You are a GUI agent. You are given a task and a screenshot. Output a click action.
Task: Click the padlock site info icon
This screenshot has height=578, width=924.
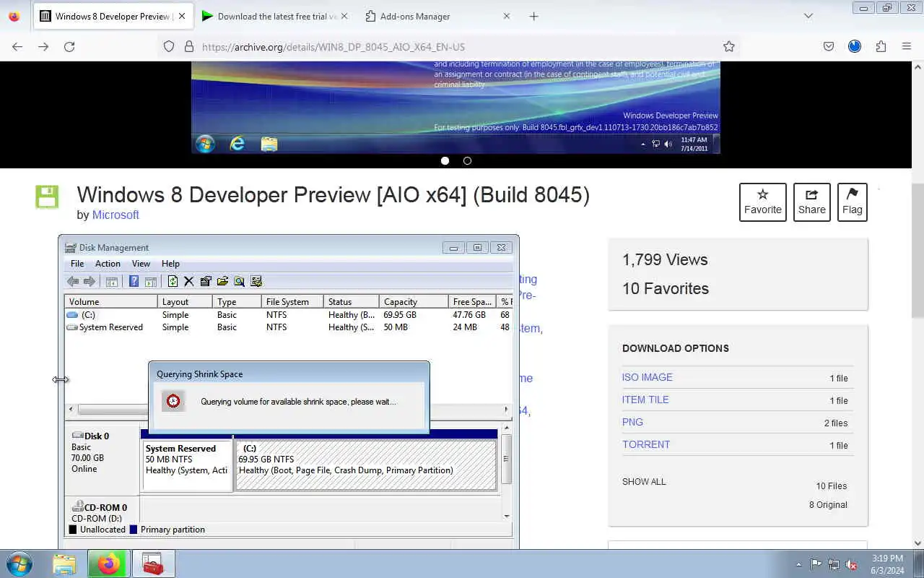coord(189,46)
